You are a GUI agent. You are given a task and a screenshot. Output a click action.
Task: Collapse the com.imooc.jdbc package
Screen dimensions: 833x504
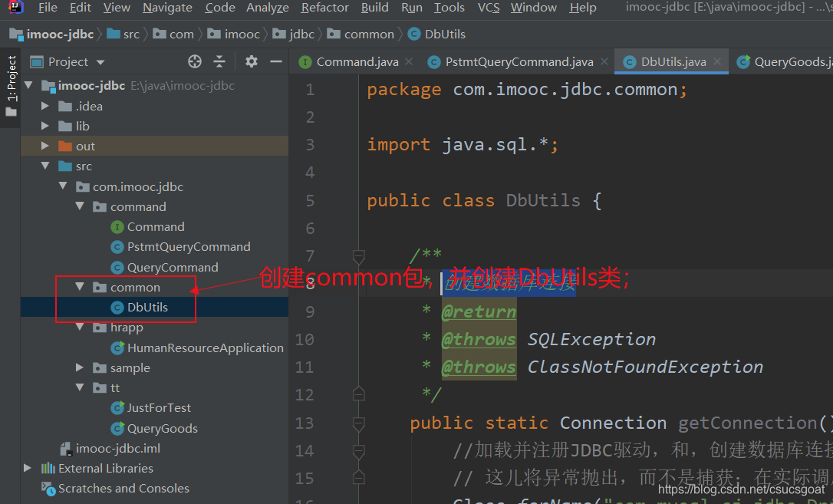tap(63, 186)
